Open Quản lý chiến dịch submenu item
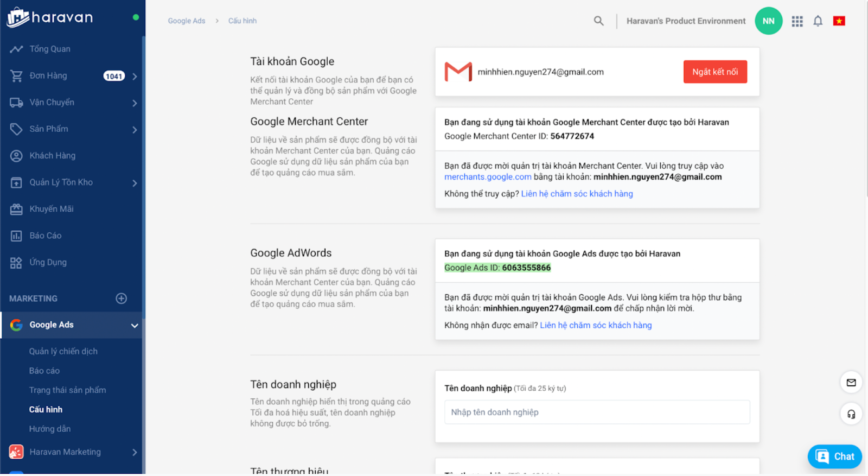Viewport: 868px width, 476px height. point(63,352)
